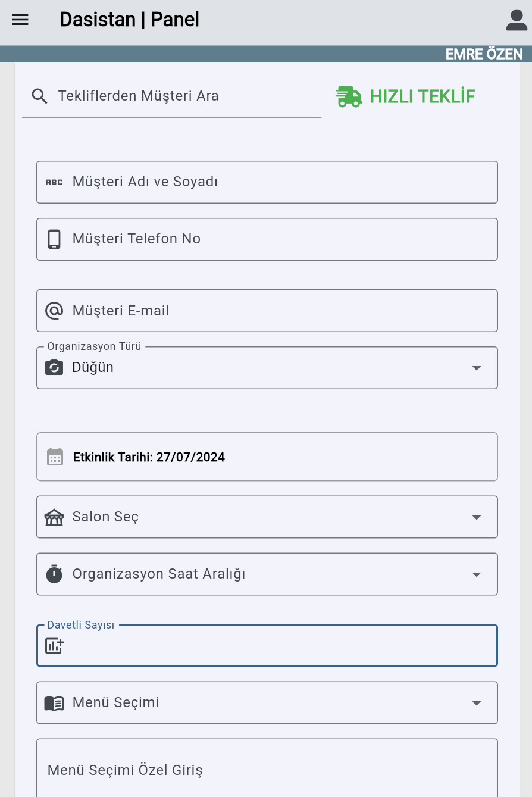This screenshot has height=797, width=532.
Task: Click the green truck Hızlı Teklif icon
Action: (x=349, y=96)
